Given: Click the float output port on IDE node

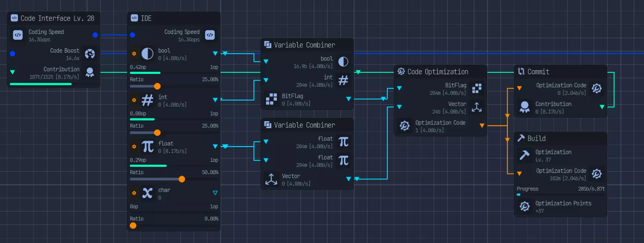Looking at the screenshot, I should click(215, 146).
